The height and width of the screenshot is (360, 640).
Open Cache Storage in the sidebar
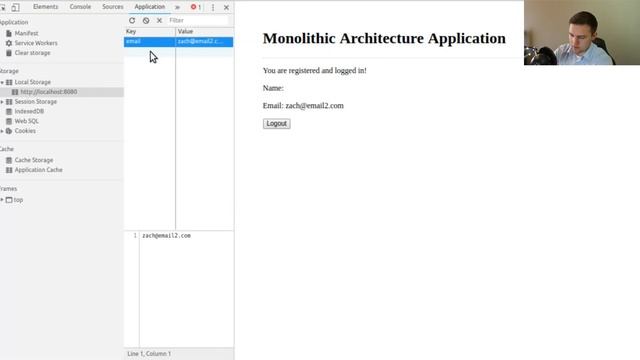pyautogui.click(x=34, y=160)
